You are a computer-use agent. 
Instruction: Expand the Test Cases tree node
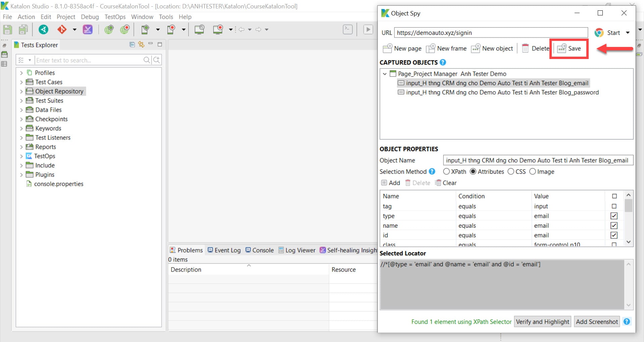coord(21,82)
